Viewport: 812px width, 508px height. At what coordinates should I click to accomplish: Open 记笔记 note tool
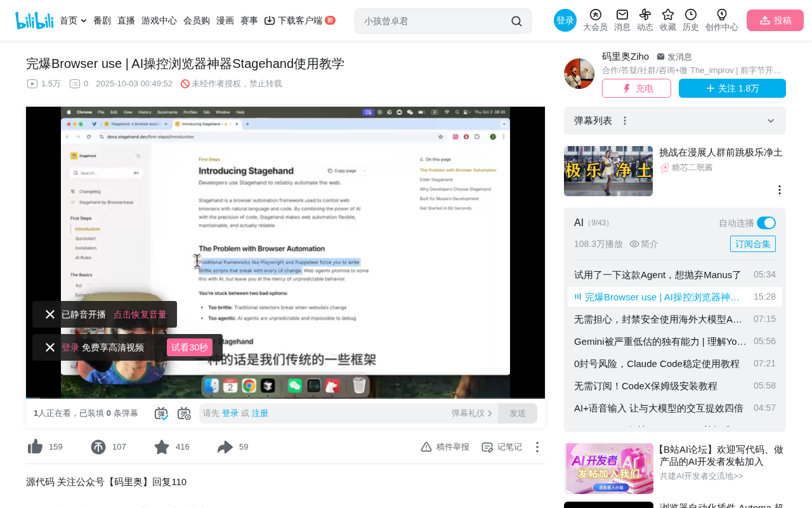[502, 447]
